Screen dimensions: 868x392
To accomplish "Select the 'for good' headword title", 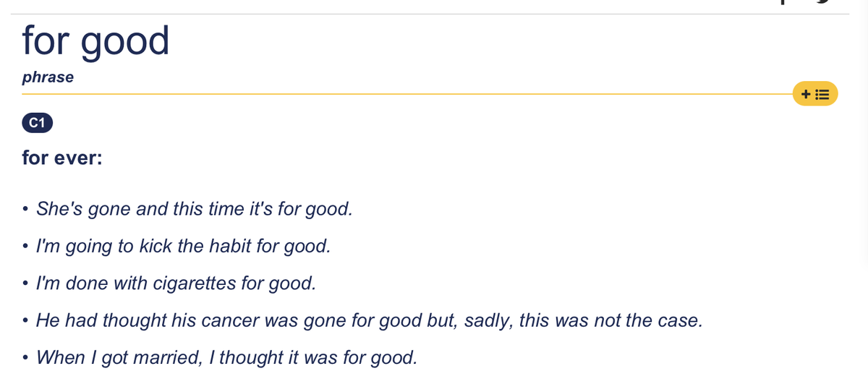I will coord(95,41).
